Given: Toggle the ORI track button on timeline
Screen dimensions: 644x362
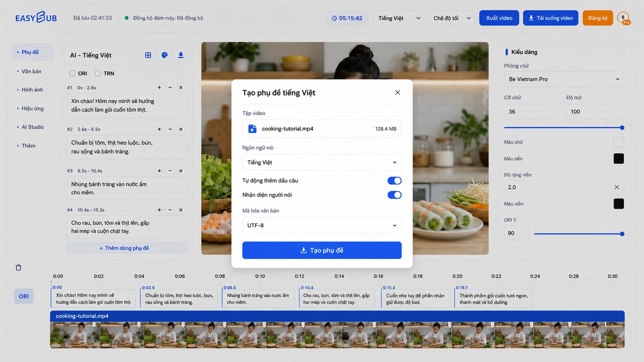Looking at the screenshot, I should click(24, 296).
